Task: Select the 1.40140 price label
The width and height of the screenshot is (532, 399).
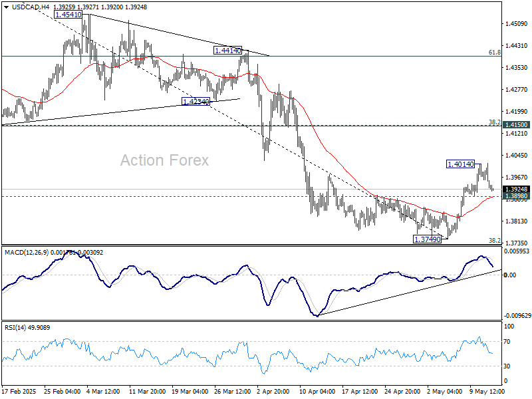Action: (460, 164)
